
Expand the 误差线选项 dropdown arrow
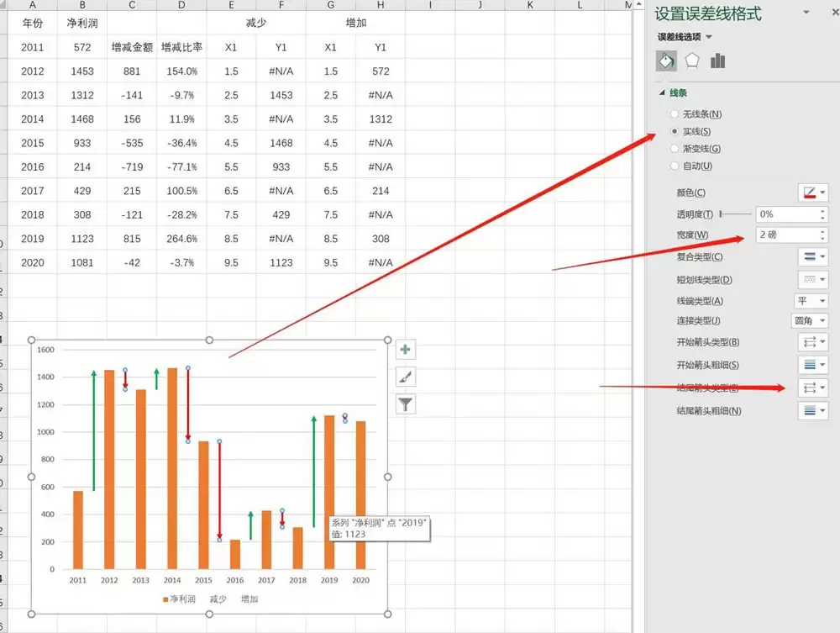tap(709, 37)
